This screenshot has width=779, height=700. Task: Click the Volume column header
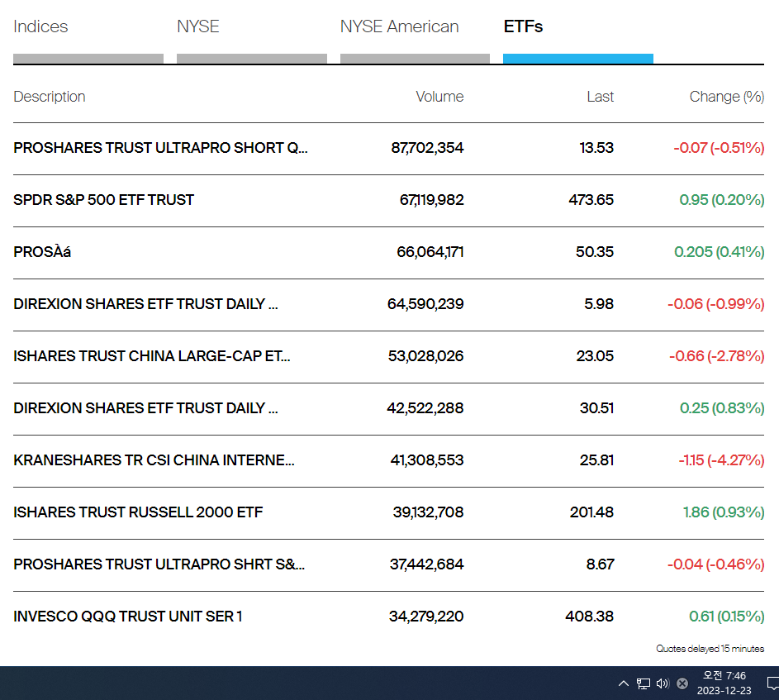pos(439,97)
